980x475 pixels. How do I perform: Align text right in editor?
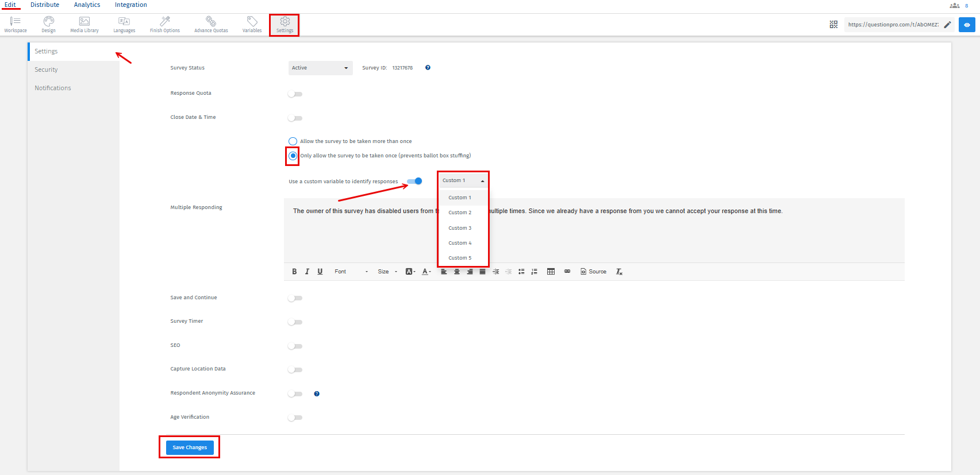[x=470, y=272]
